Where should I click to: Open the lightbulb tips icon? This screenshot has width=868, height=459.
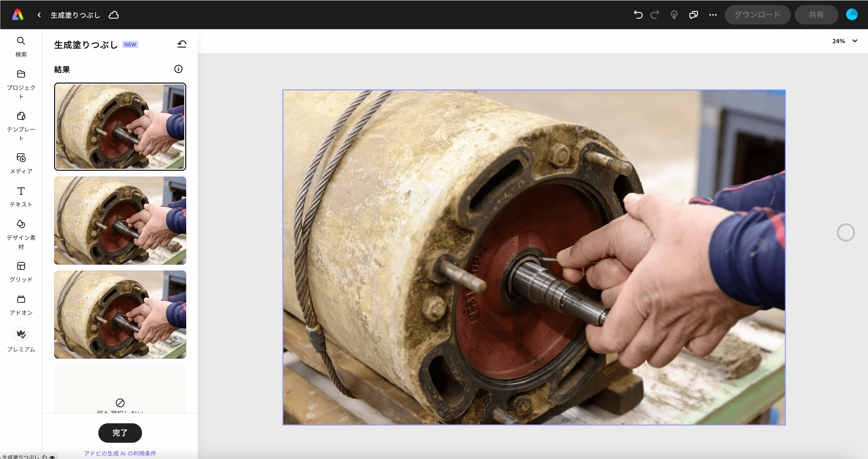pyautogui.click(x=674, y=15)
